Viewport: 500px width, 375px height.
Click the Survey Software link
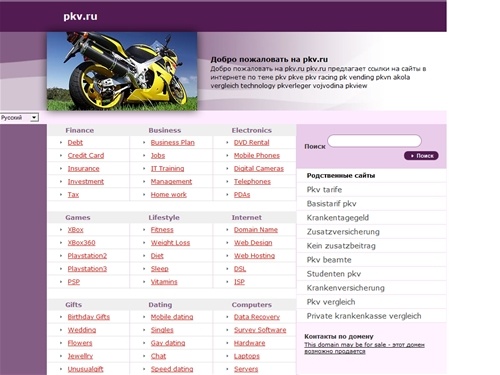[260, 330]
